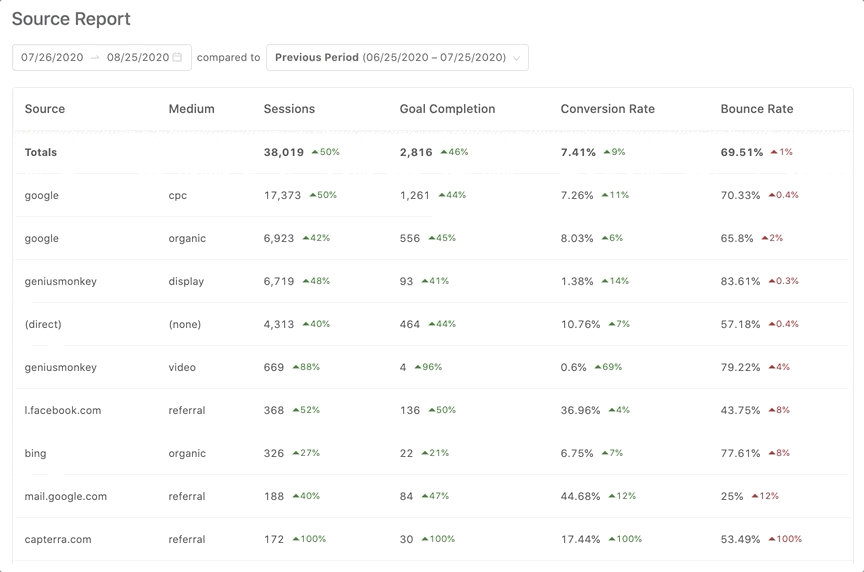Sort by the Sessions column header
Viewport: 864px width, 572px height.
point(289,109)
